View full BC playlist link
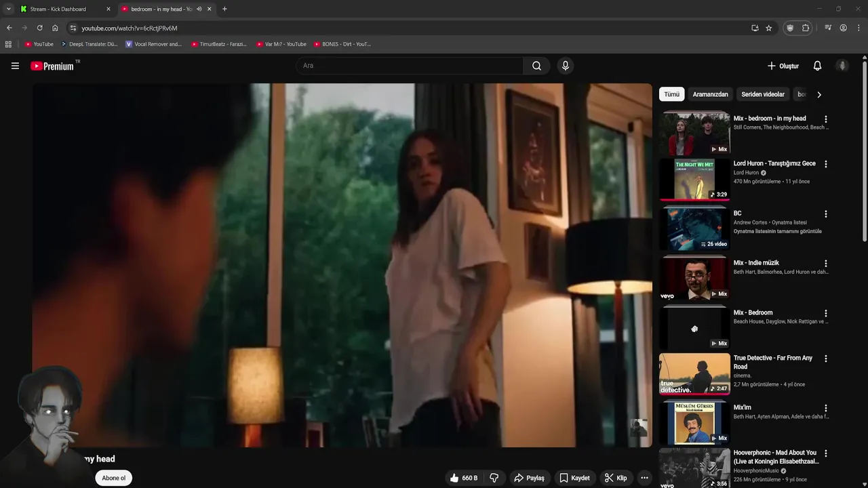Viewport: 868px width, 488px height. (x=777, y=231)
